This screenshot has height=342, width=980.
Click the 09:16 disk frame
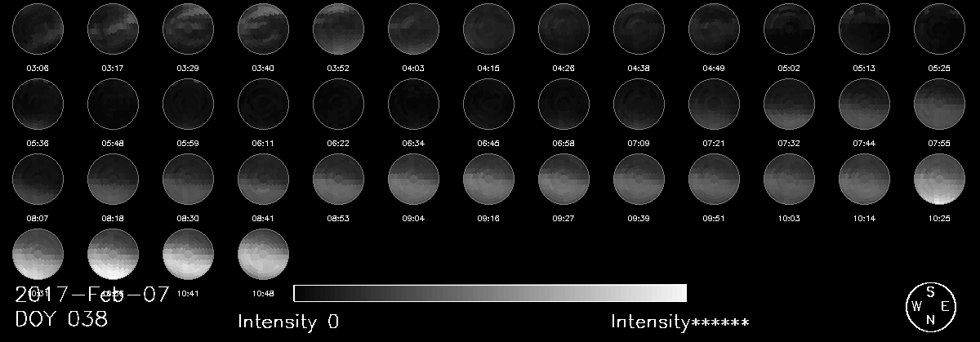(488, 179)
